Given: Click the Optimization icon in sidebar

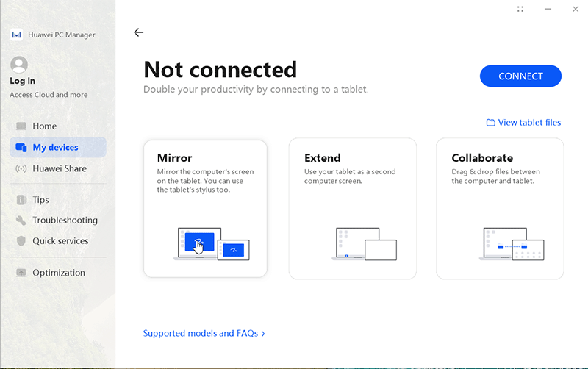Looking at the screenshot, I should click(x=21, y=273).
